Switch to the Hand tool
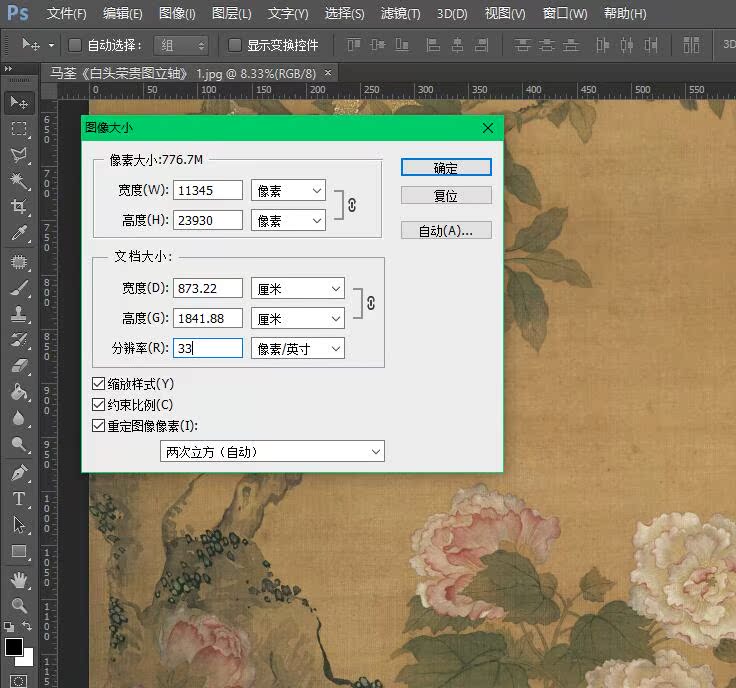736x688 pixels. click(x=19, y=579)
